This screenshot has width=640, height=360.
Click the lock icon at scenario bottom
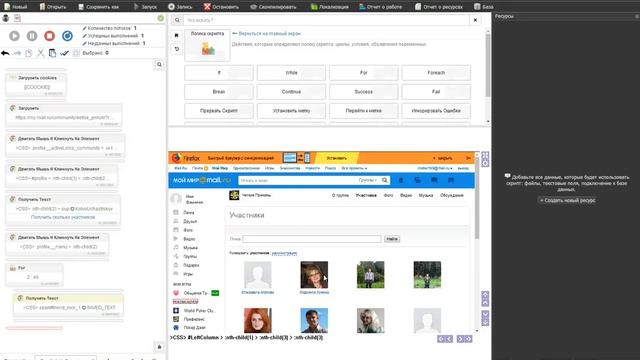(159, 347)
